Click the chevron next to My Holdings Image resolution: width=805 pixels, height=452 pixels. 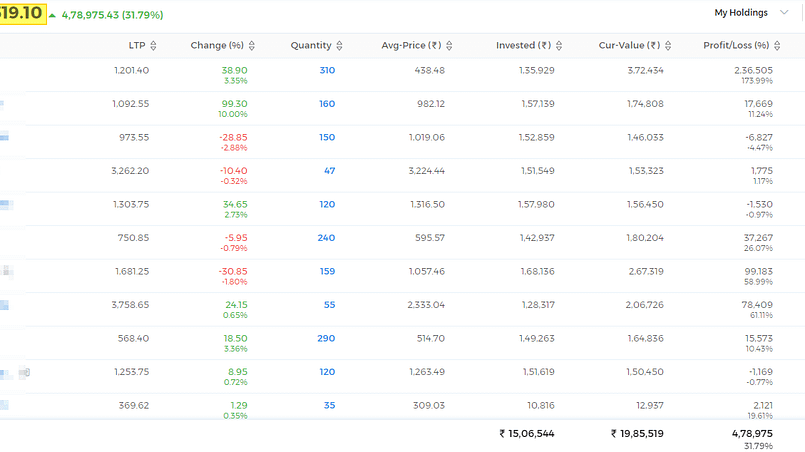click(x=784, y=12)
